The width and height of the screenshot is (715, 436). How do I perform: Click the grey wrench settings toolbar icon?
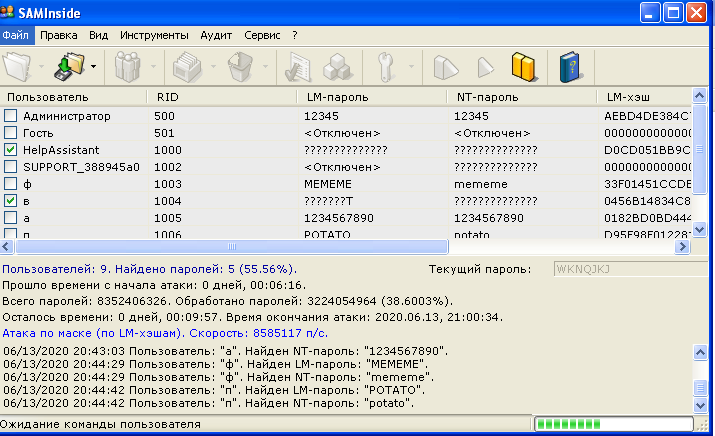coord(386,67)
